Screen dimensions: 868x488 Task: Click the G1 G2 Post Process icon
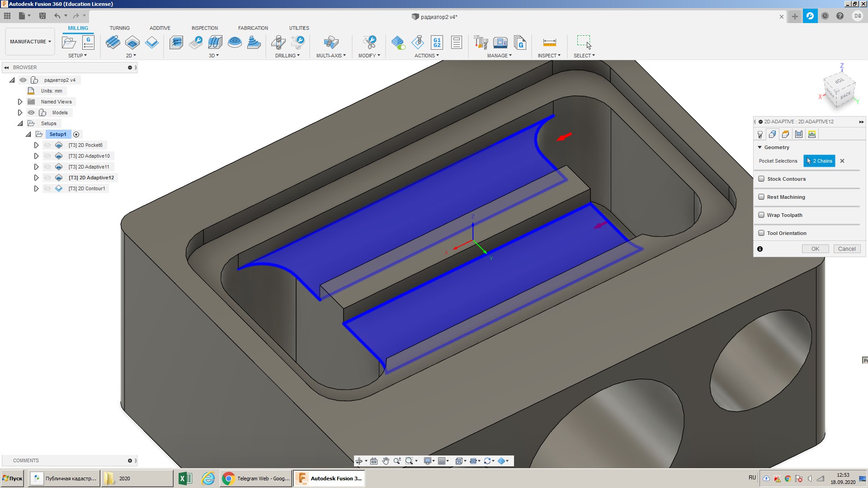[x=437, y=42]
